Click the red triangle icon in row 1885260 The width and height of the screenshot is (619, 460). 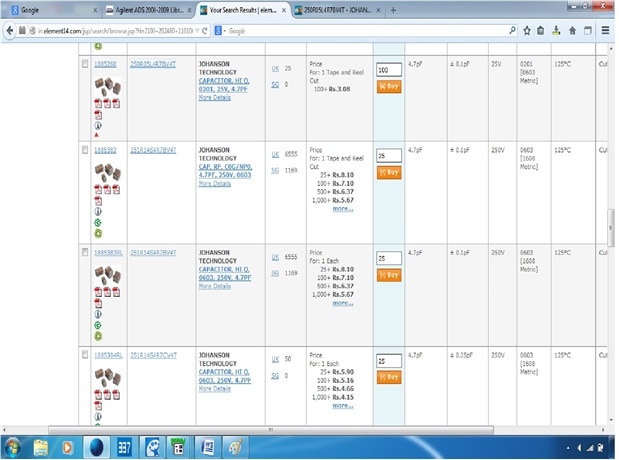(x=97, y=135)
